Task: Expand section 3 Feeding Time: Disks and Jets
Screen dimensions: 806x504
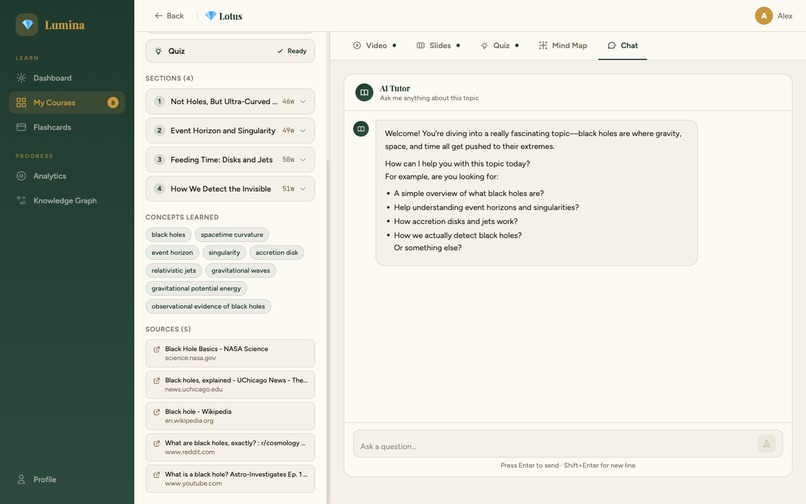Action: (x=230, y=159)
